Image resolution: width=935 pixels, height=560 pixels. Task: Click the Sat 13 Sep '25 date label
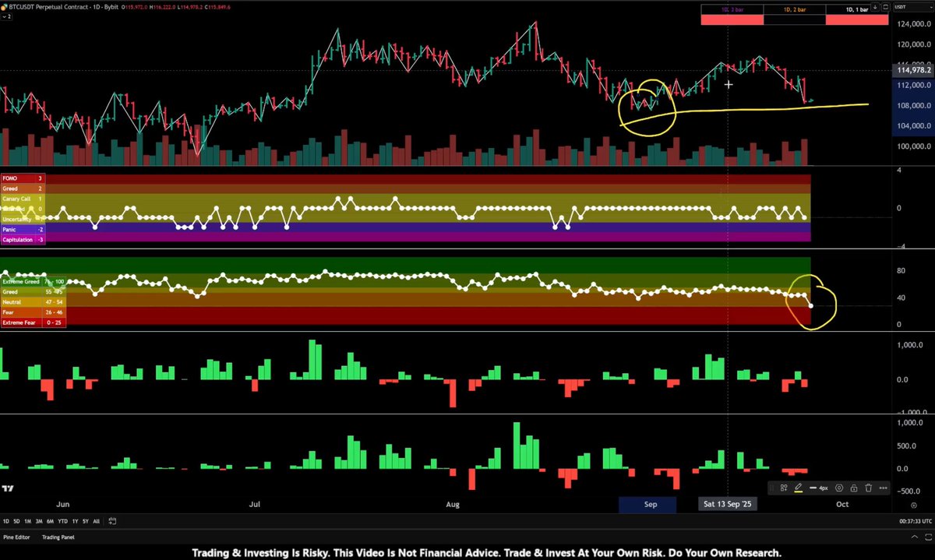click(727, 503)
